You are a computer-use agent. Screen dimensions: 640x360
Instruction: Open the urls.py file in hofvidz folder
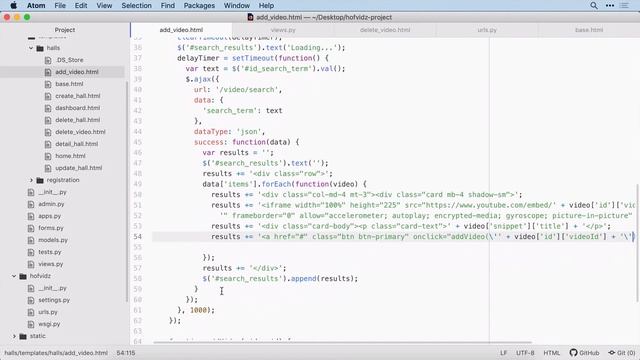point(48,312)
